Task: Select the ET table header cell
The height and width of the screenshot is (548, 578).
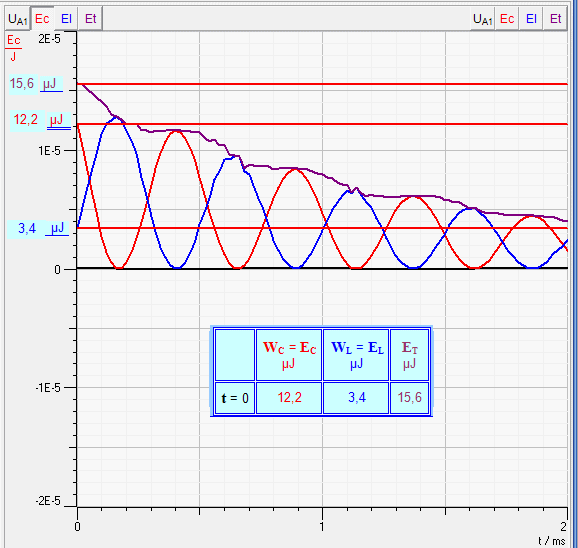Action: click(x=410, y=355)
